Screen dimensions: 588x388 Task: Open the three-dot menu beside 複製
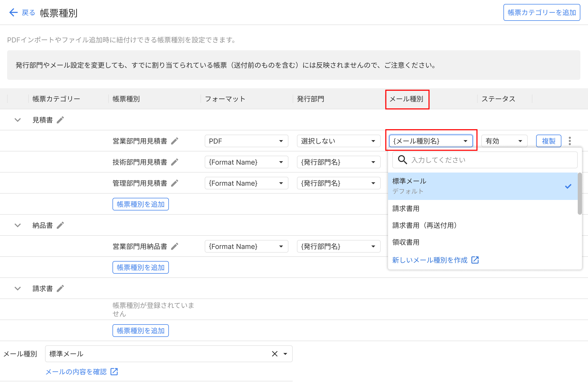pos(570,141)
